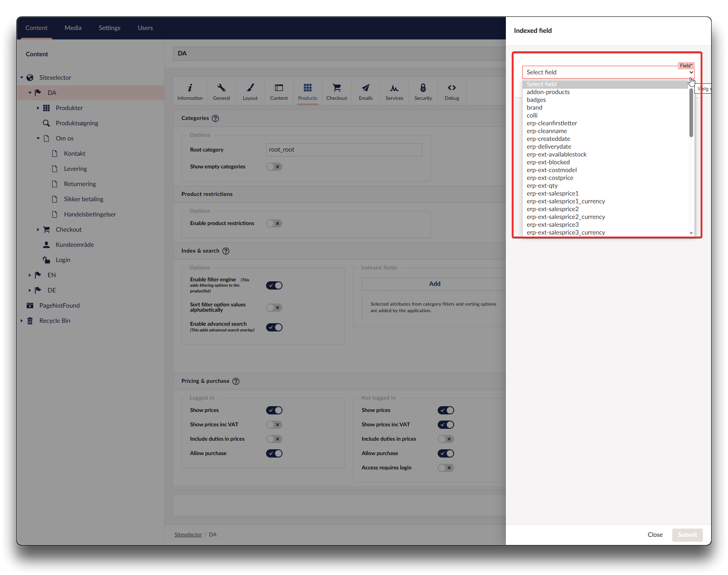Open the Settings top tab

click(x=109, y=28)
